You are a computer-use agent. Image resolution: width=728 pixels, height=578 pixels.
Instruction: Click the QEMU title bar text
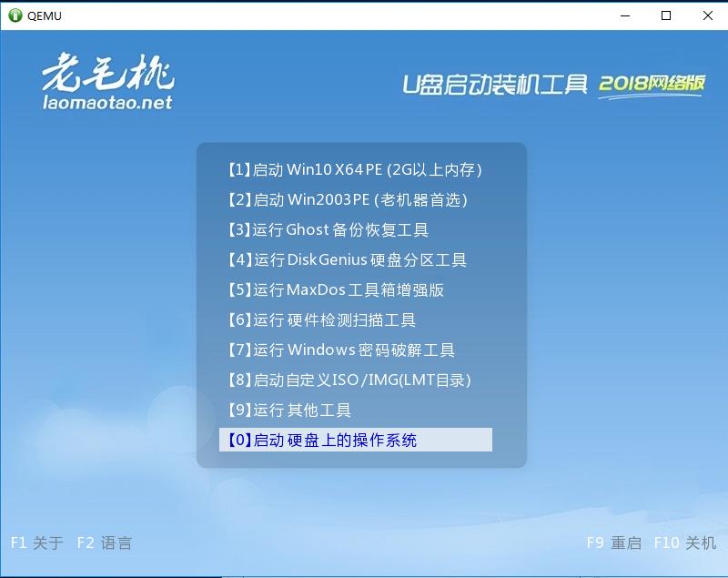(43, 15)
